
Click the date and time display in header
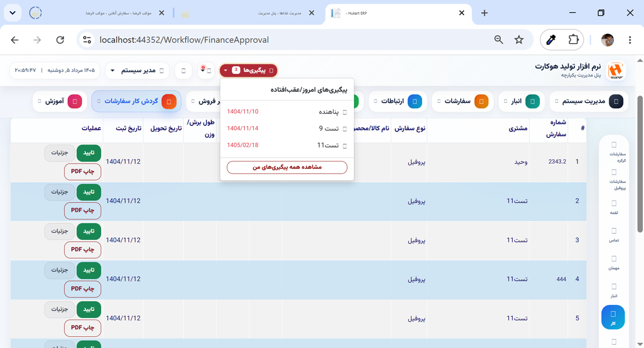55,70
